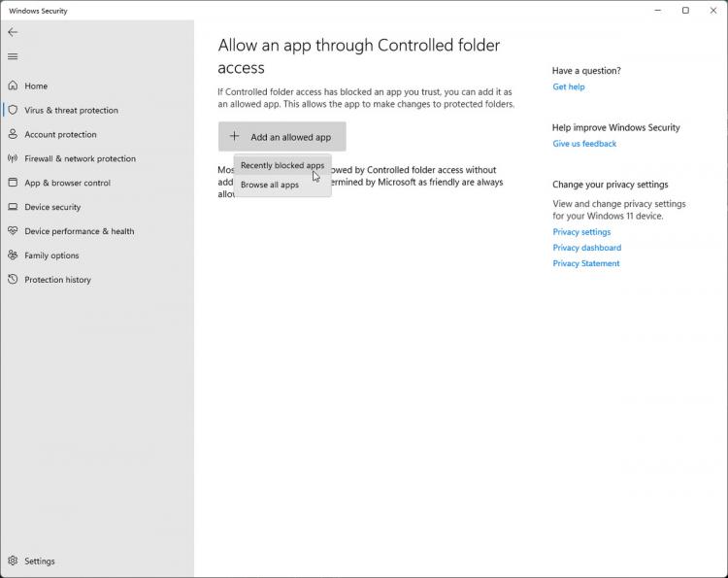Screen dimensions: 728x578
Task: Open Privacy dashboard link
Action: click(586, 248)
